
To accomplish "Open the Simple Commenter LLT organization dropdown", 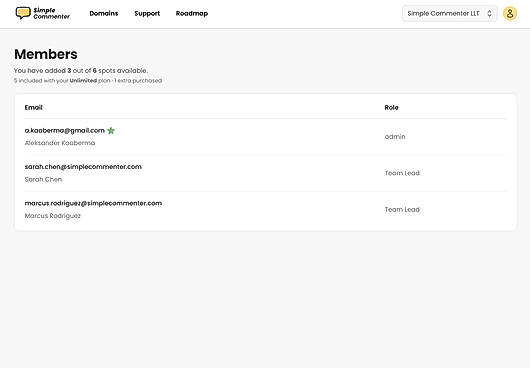I will pyautogui.click(x=450, y=14).
